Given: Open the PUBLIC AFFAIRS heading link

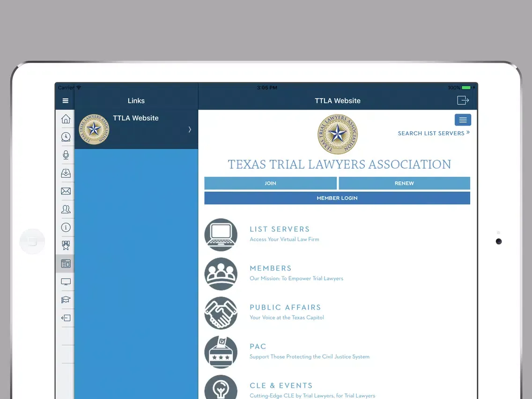Looking at the screenshot, I should (x=285, y=307).
